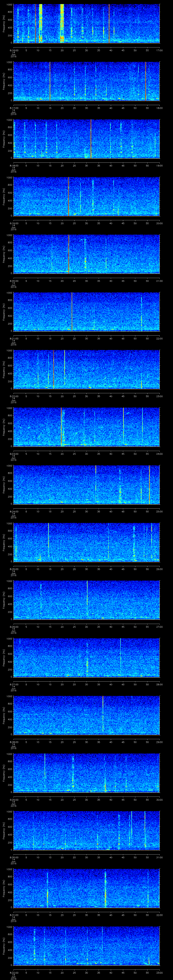Click the "23:00" axis end label
Image resolution: width=173 pixels, height=980 pixels.
coord(159,396)
